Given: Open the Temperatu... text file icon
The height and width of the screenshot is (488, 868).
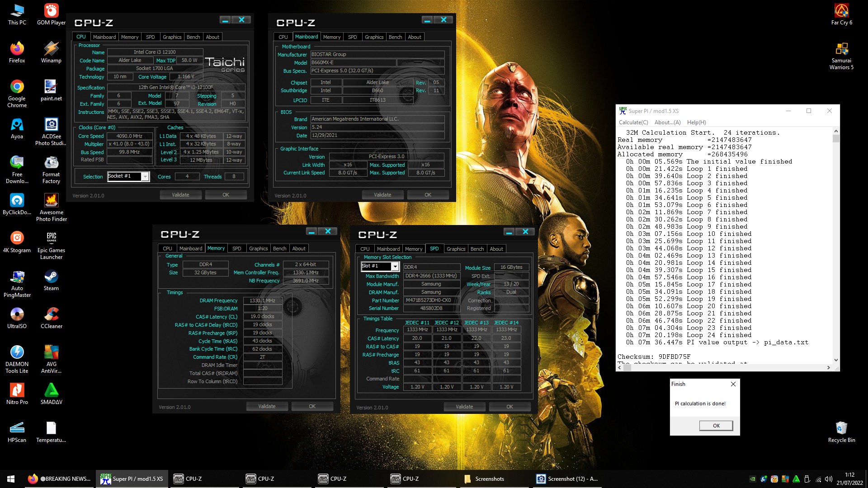Looking at the screenshot, I should click(51, 432).
